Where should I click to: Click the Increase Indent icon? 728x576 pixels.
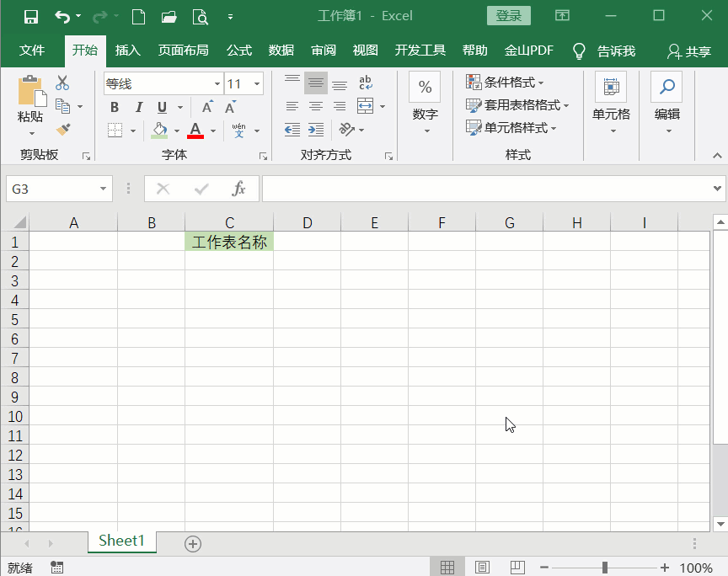(x=316, y=130)
